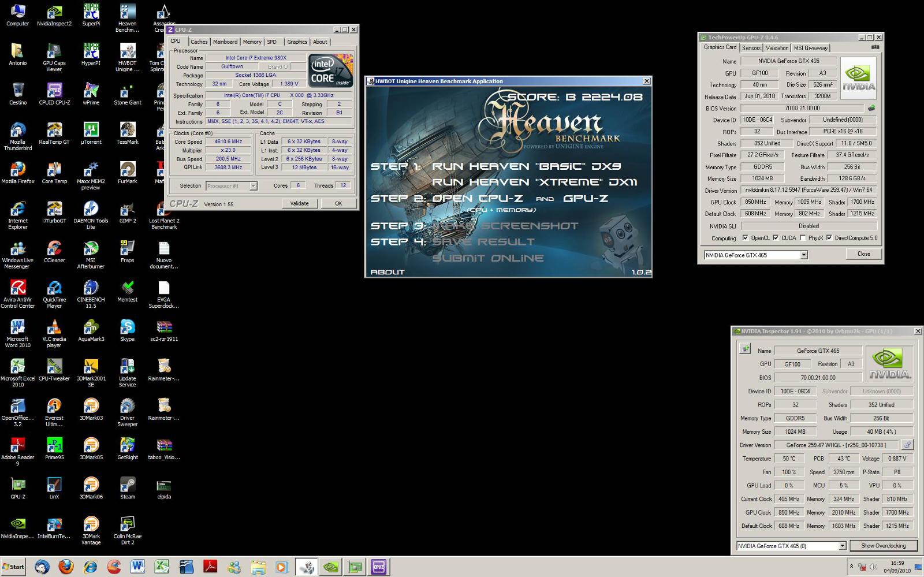
Task: Open the FurMark desktop icon
Action: (127, 173)
